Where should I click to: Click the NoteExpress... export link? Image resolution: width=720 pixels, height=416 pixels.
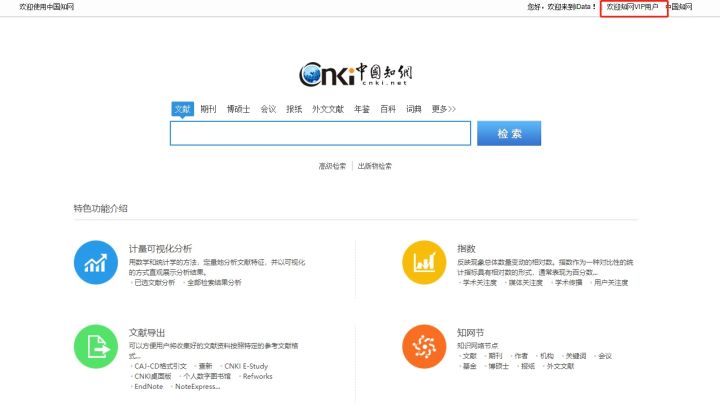point(197,386)
